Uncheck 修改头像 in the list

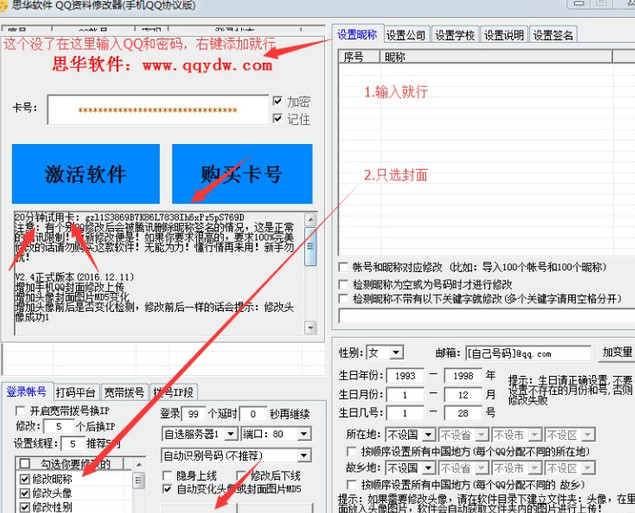point(25,493)
